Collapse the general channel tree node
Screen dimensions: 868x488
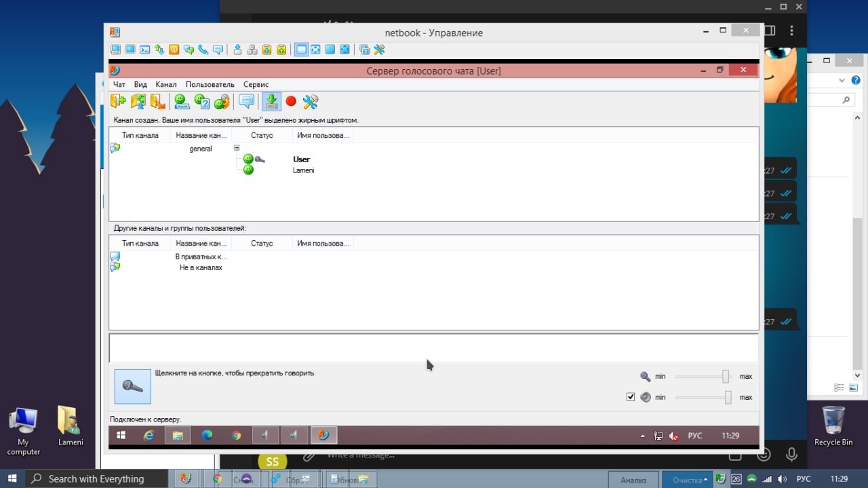[x=237, y=148]
